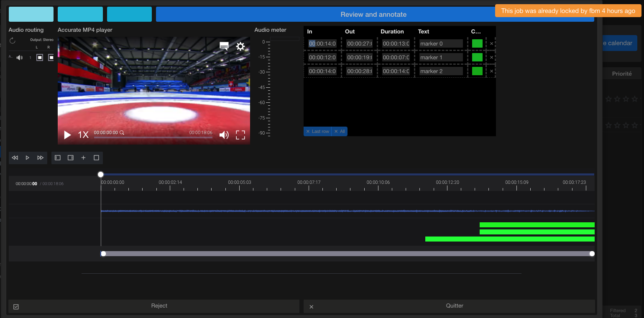Edit the In timecode of marker 1
This screenshot has height=318, width=644.
(322, 57)
